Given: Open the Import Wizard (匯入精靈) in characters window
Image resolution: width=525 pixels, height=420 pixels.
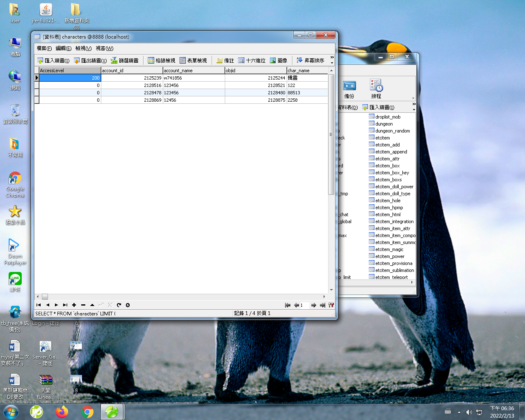Looking at the screenshot, I should pyautogui.click(x=53, y=60).
